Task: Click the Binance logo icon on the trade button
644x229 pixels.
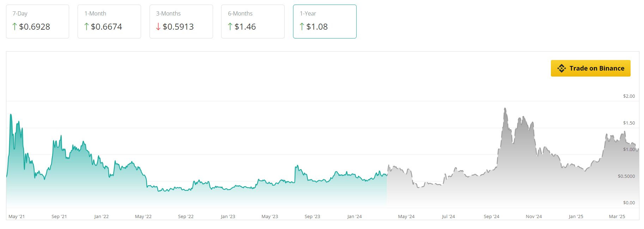Action: tap(561, 68)
